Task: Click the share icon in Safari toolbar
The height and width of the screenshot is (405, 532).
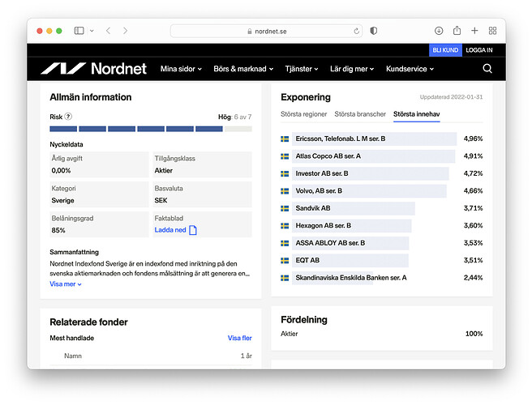Action: coord(457,31)
